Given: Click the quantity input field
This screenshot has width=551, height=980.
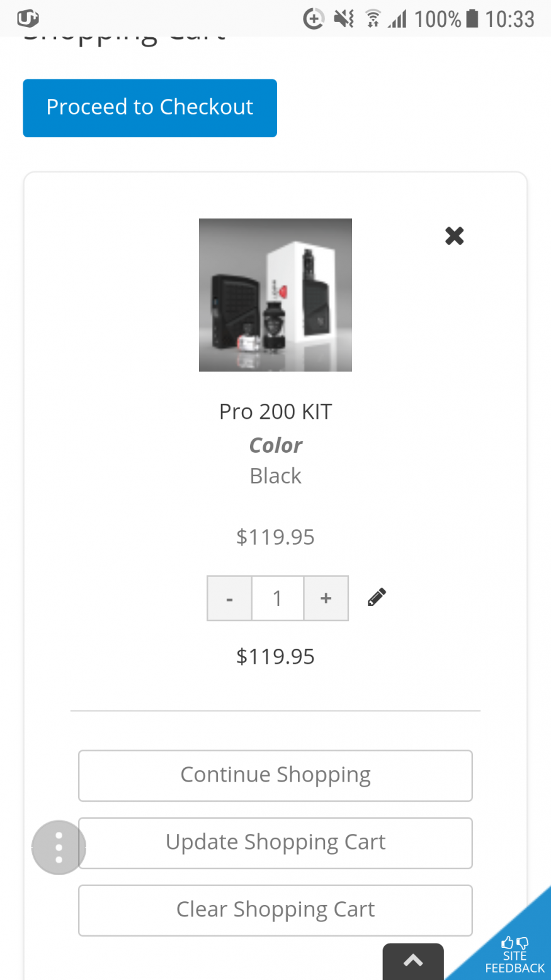Looking at the screenshot, I should tap(278, 598).
